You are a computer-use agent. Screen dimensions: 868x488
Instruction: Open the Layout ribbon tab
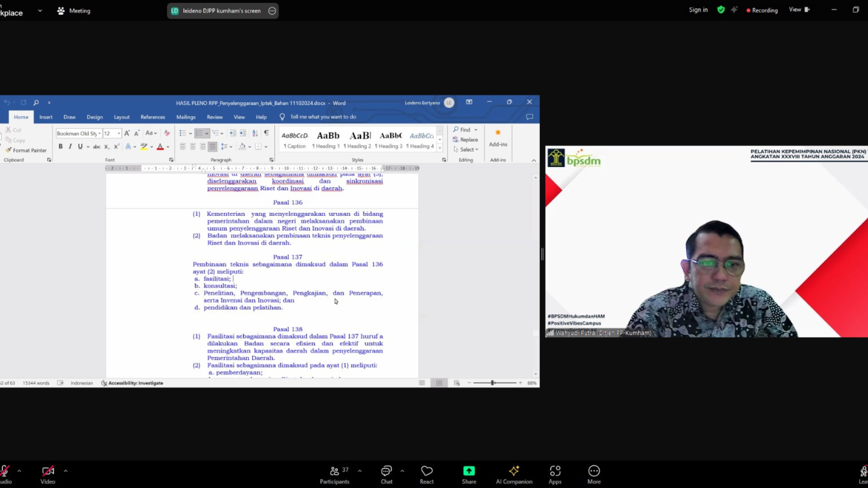pyautogui.click(x=122, y=117)
